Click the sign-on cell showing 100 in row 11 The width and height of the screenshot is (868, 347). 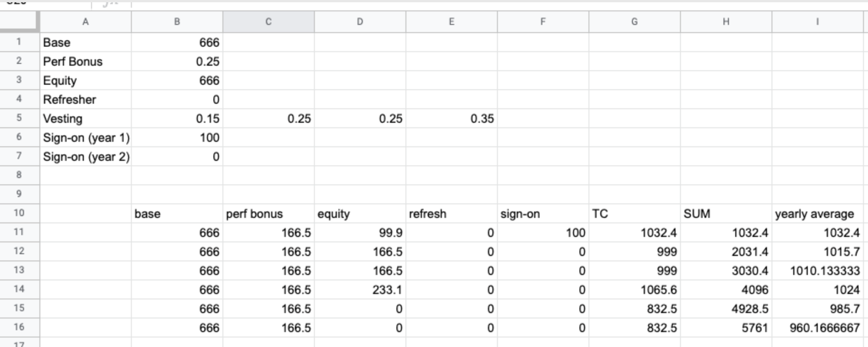click(543, 233)
